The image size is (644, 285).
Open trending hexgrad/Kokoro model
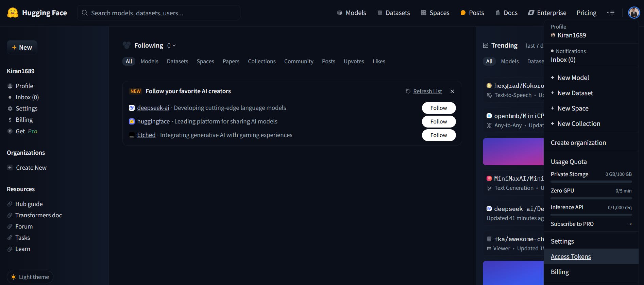click(513, 90)
